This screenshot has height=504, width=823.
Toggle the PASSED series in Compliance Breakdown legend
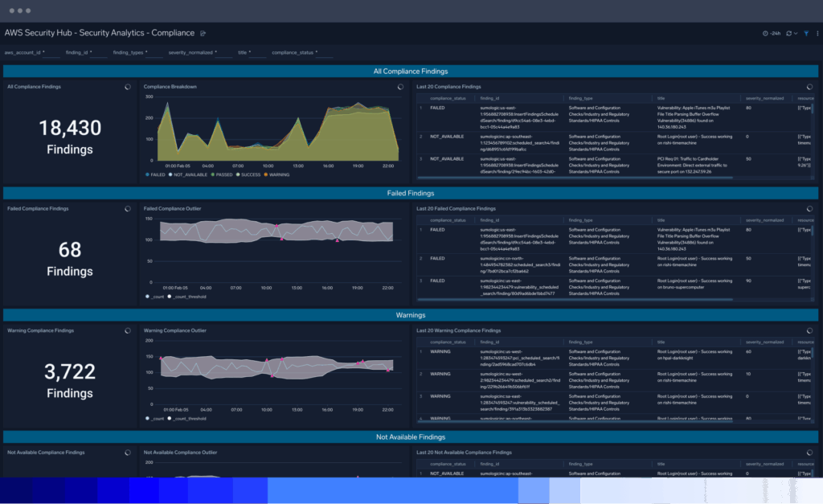(226, 174)
